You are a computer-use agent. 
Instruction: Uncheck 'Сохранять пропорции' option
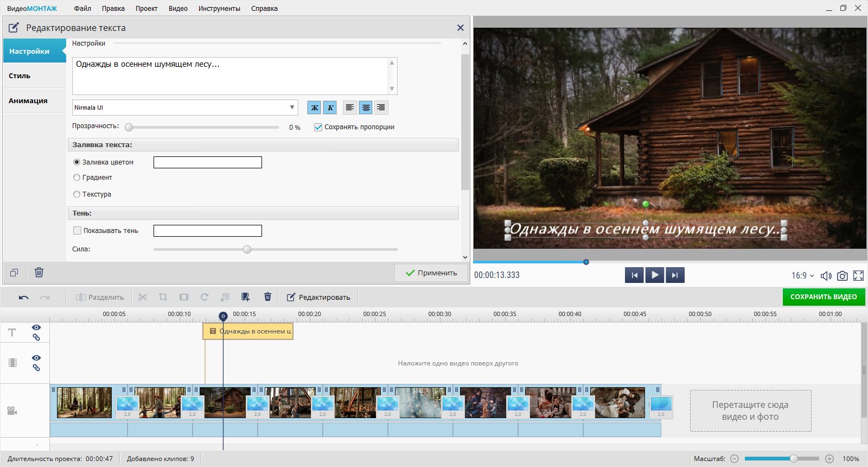[x=318, y=127]
